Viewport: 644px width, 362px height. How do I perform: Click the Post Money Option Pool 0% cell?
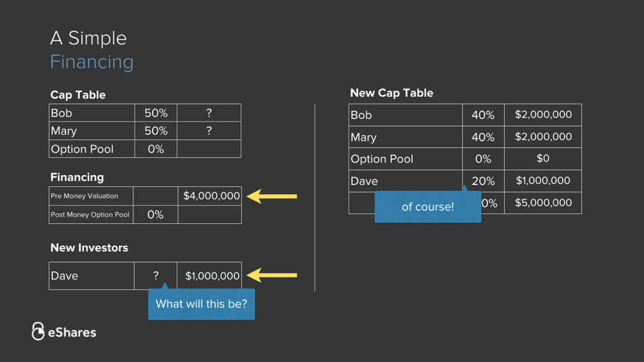click(155, 215)
